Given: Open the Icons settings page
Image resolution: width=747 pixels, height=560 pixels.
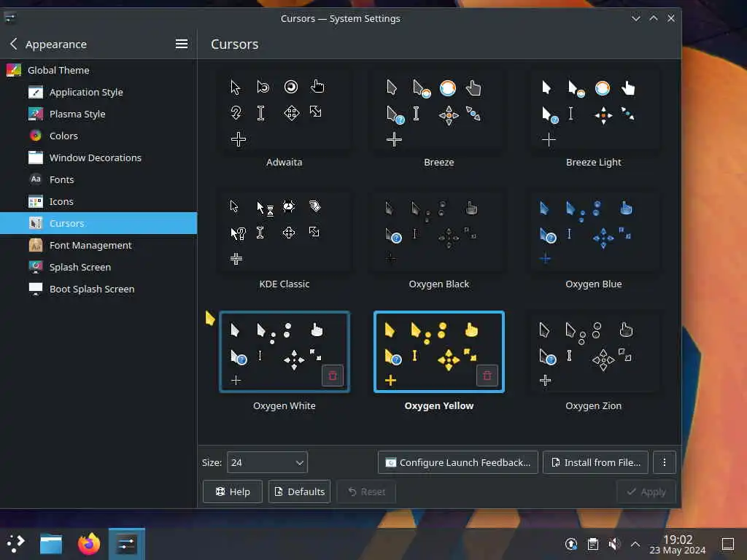Looking at the screenshot, I should point(98,201).
